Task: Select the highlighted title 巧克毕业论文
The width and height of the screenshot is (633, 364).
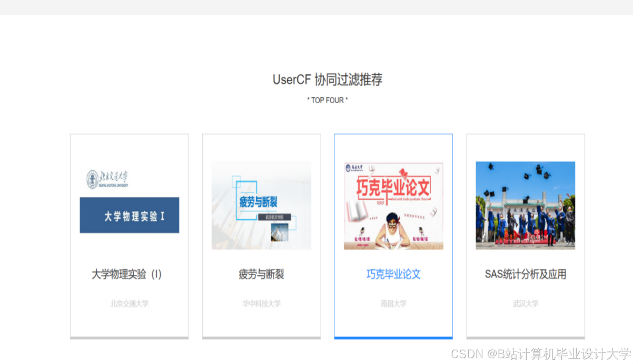Action: 393,274
